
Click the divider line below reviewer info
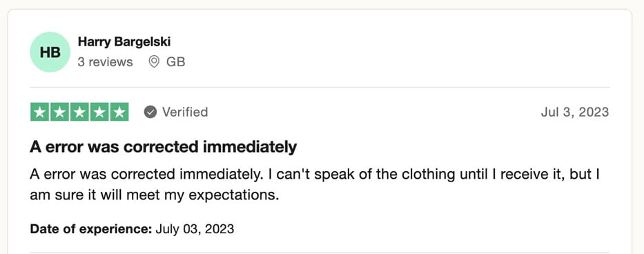tap(320, 87)
